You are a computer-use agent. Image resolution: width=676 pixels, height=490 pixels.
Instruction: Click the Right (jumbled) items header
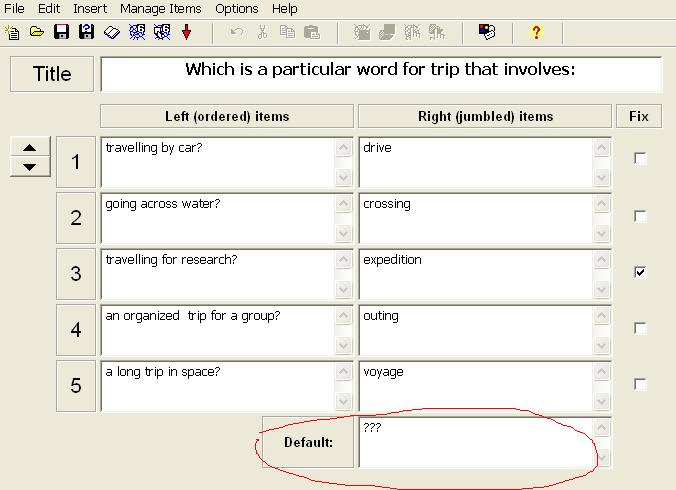(485, 116)
